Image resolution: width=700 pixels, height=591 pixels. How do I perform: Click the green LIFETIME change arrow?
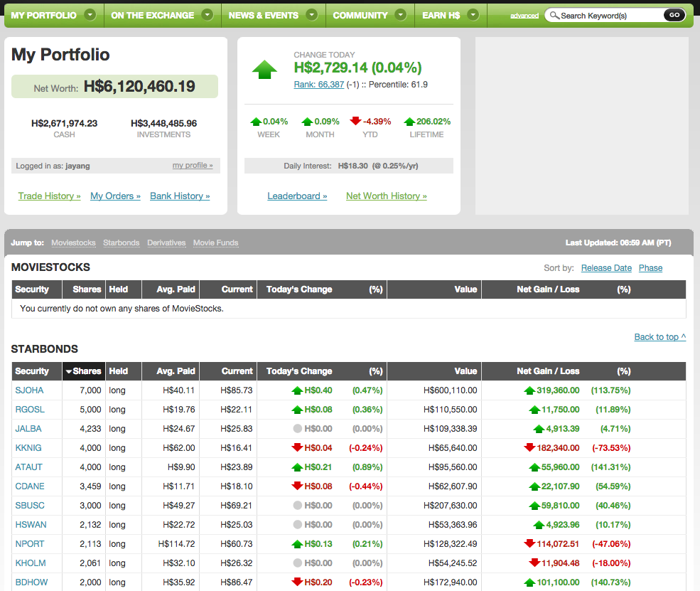409,122
